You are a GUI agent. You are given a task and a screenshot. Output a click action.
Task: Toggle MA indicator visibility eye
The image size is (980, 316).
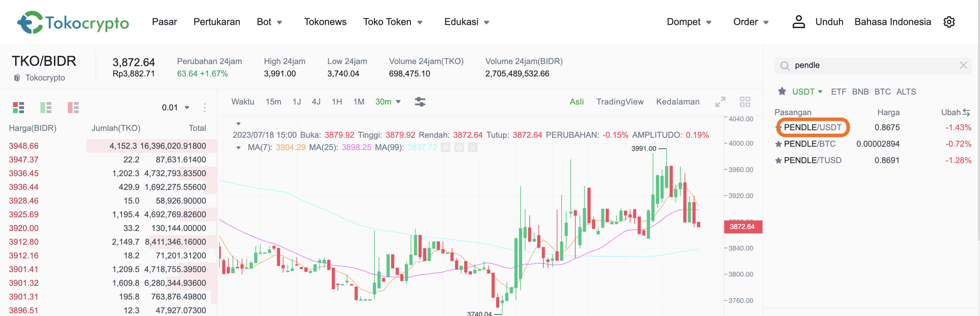coord(445,147)
